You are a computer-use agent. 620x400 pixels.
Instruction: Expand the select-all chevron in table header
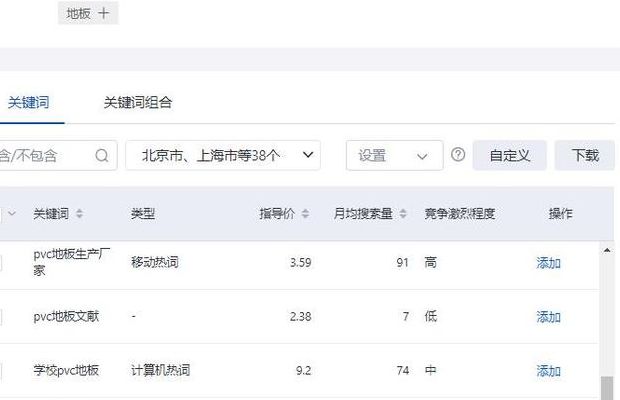coord(11,214)
